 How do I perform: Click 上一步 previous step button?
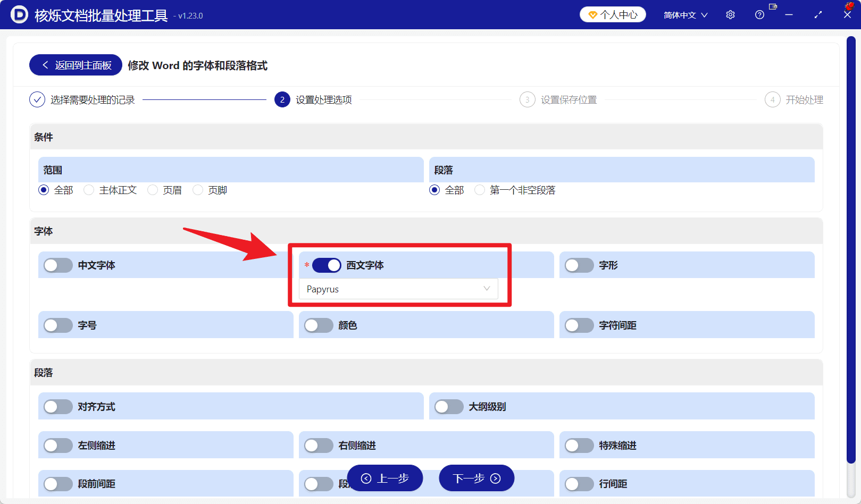pyautogui.click(x=385, y=478)
